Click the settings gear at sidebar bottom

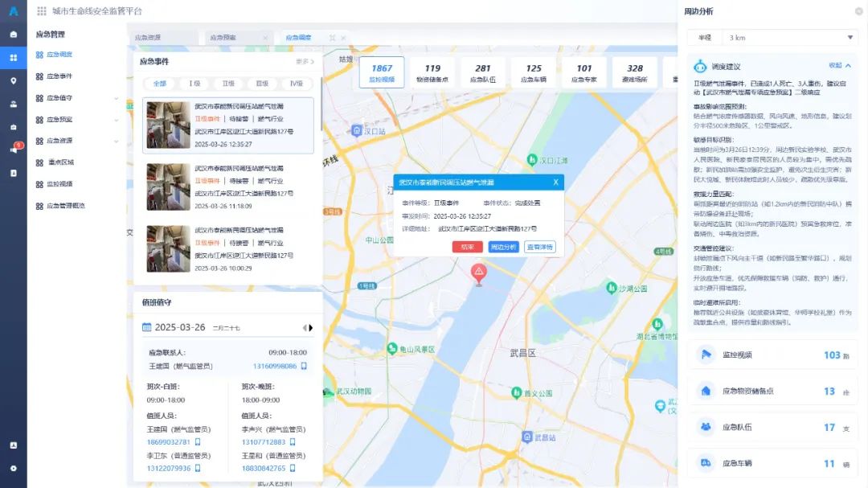[14, 468]
